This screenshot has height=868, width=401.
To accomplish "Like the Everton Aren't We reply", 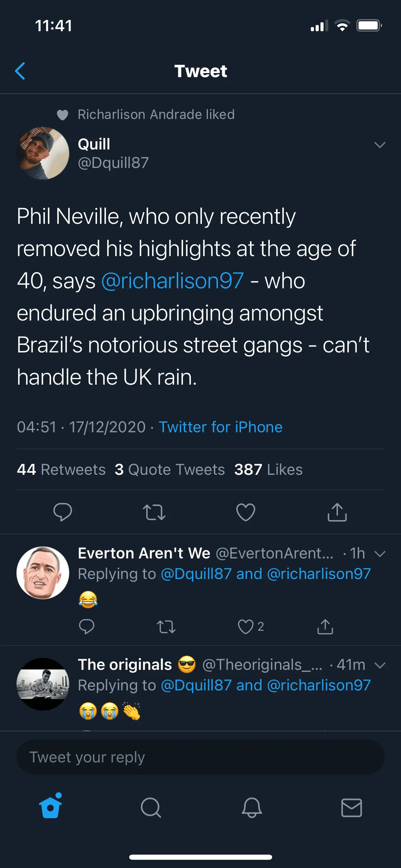I will pyautogui.click(x=245, y=627).
